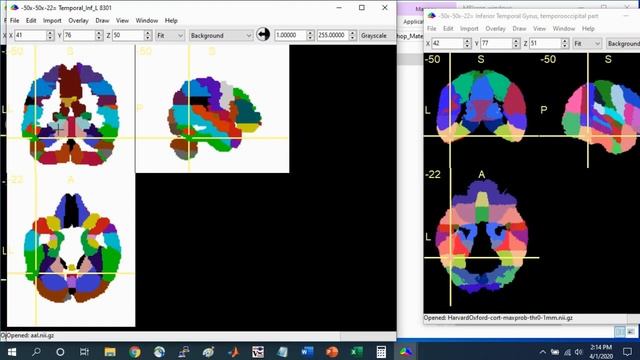Click Y field showing 77 in HarvardOxford window
The width and height of the screenshot is (640, 360).
click(496, 43)
